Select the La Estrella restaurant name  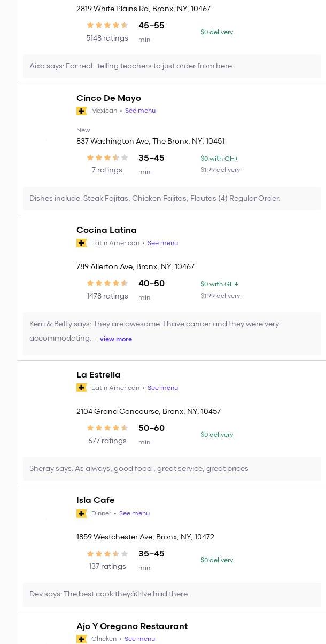tap(98, 375)
